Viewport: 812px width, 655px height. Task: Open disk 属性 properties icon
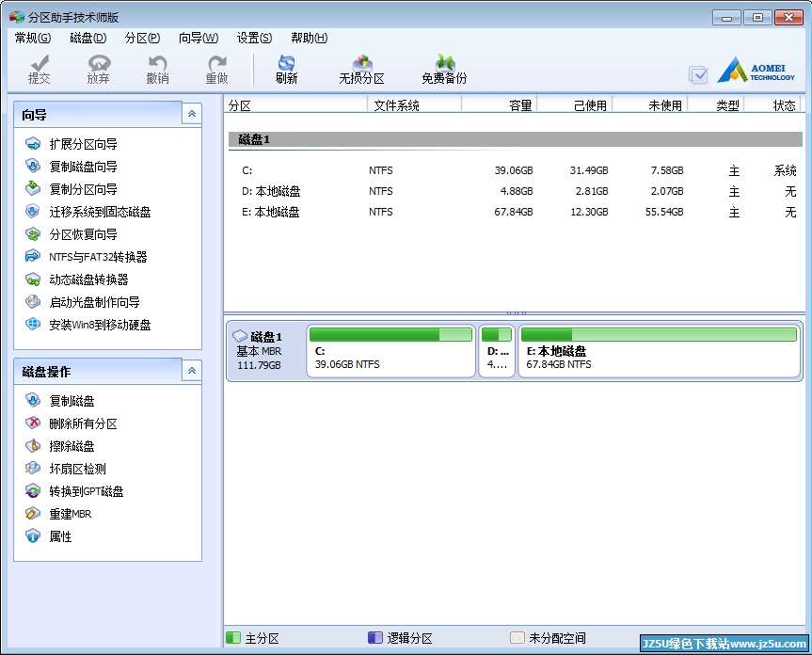[33, 535]
